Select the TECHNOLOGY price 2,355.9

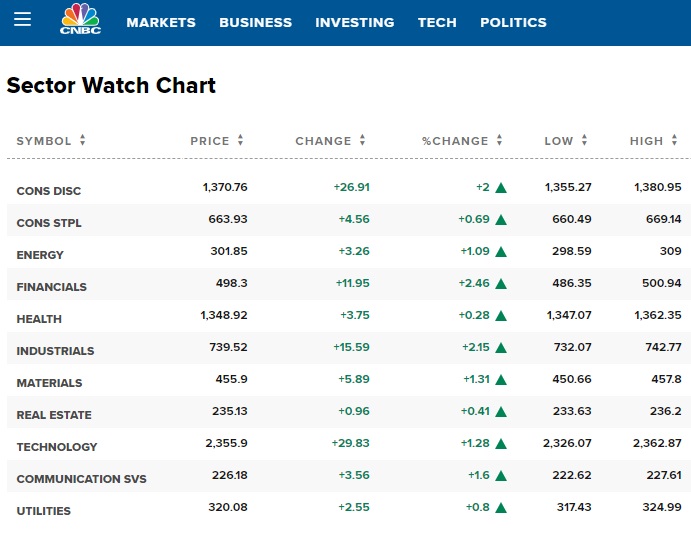pos(227,443)
